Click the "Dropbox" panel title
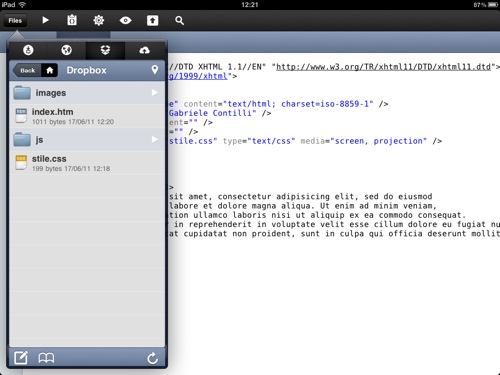500x375 pixels. [x=86, y=70]
